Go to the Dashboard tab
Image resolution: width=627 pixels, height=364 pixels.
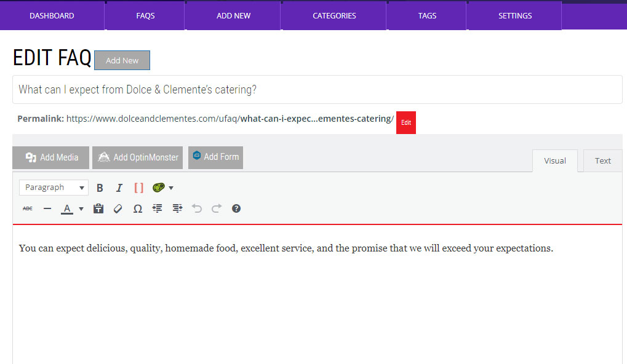pyautogui.click(x=52, y=16)
